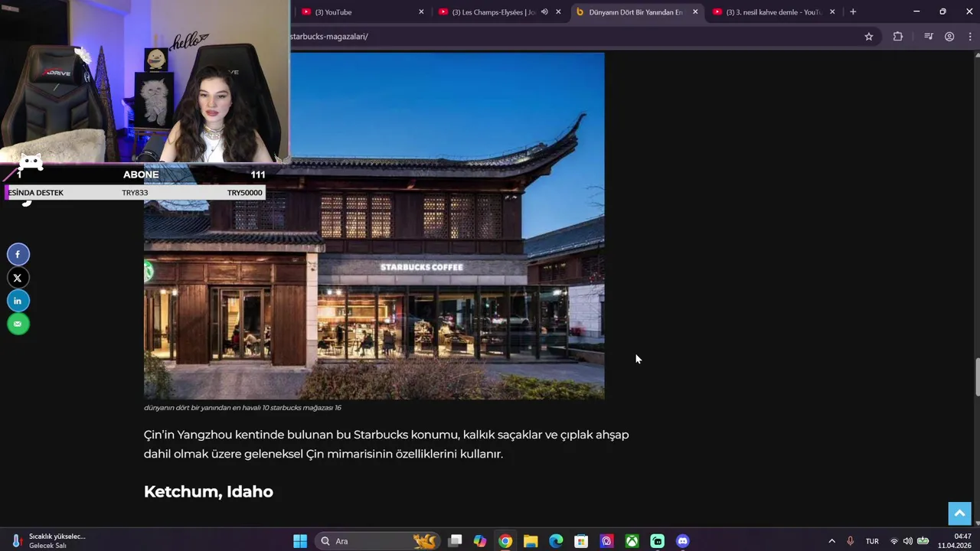Open the Xbox app from the taskbar
The width and height of the screenshot is (980, 551).
(632, 541)
